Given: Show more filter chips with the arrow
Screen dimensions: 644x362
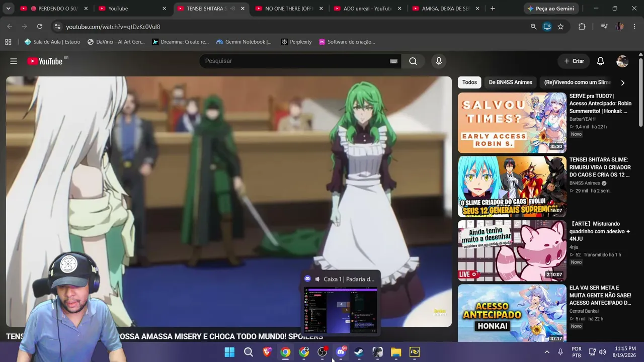Looking at the screenshot, I should (622, 82).
